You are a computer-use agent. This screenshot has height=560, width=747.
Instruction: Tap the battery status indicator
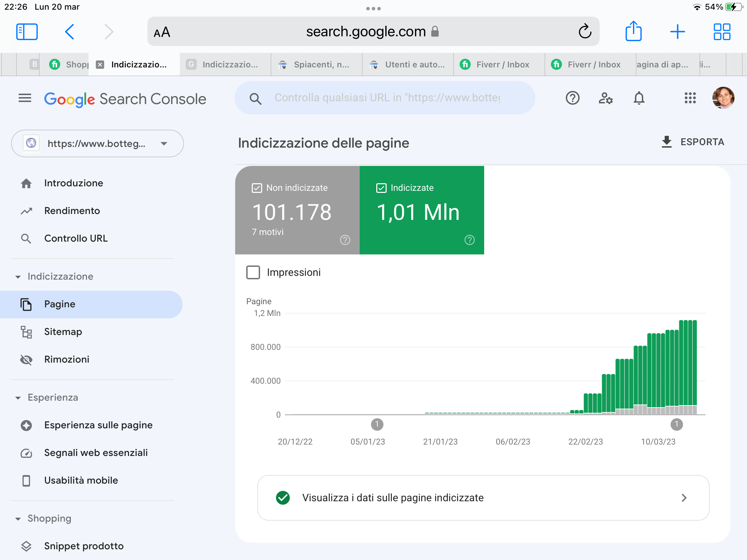click(734, 7)
